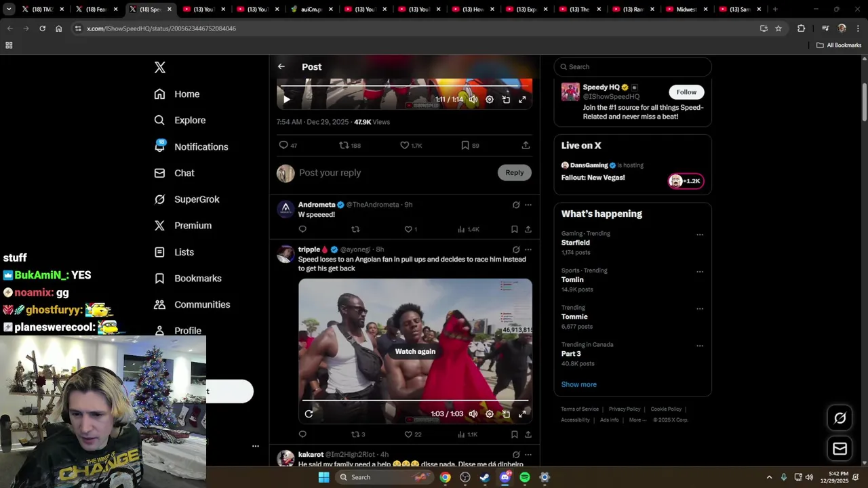Share the main post
The image size is (868, 488).
526,145
